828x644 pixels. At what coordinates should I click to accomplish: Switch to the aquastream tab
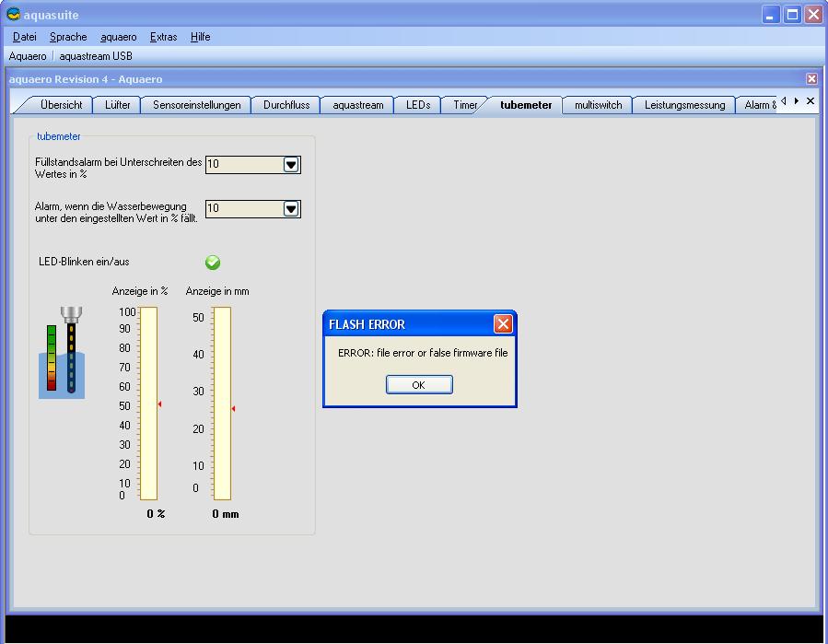pos(358,105)
